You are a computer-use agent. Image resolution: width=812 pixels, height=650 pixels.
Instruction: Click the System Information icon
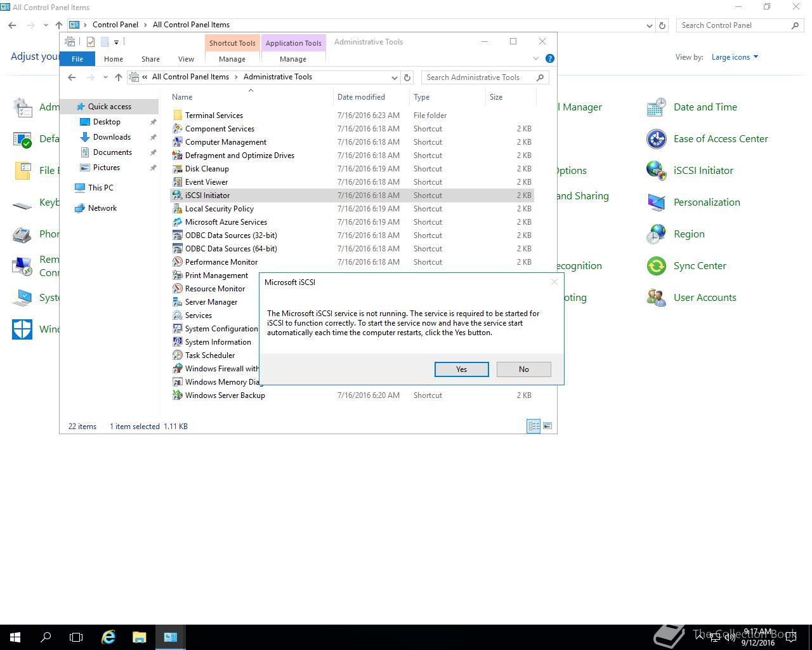pos(178,342)
